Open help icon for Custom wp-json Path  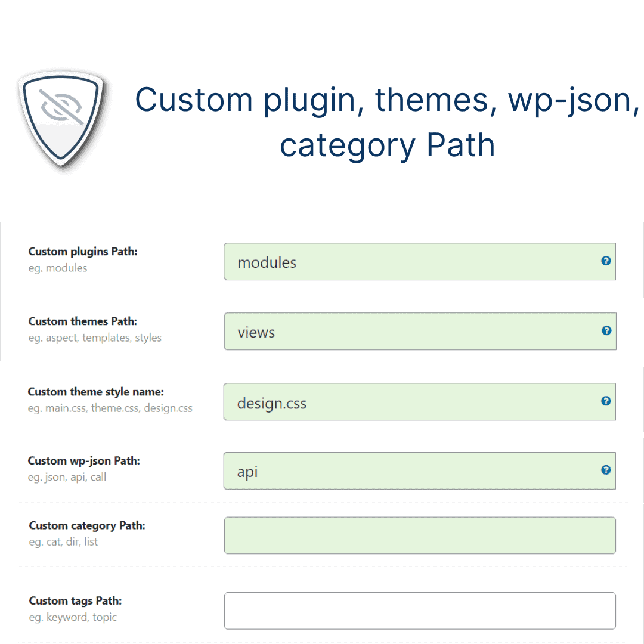pyautogui.click(x=606, y=470)
